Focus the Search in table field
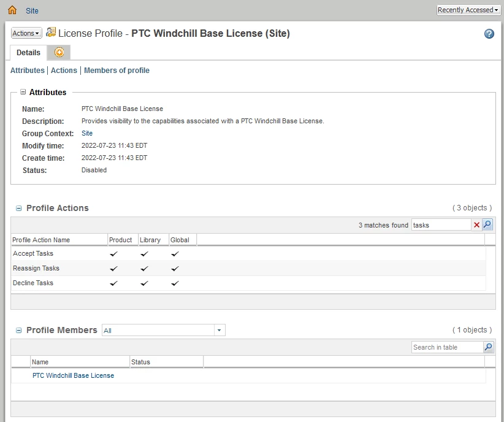Screen dimensions: 504x422 coord(447,347)
